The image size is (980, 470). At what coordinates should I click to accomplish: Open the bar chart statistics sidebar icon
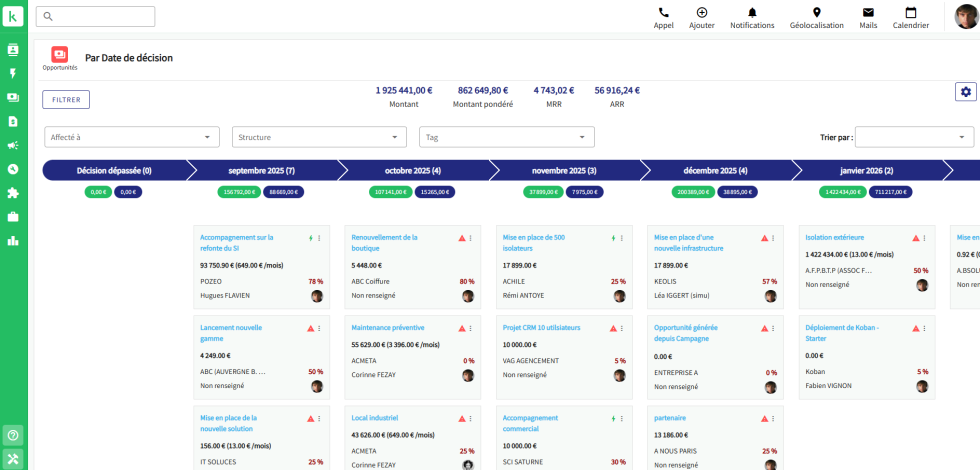tap(13, 240)
